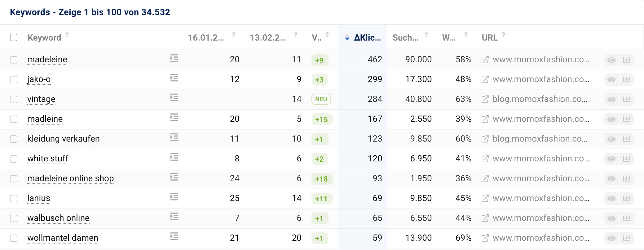Toggle the select-all checkbox in header
Viewport: 644px width, 250px height.
[14, 37]
